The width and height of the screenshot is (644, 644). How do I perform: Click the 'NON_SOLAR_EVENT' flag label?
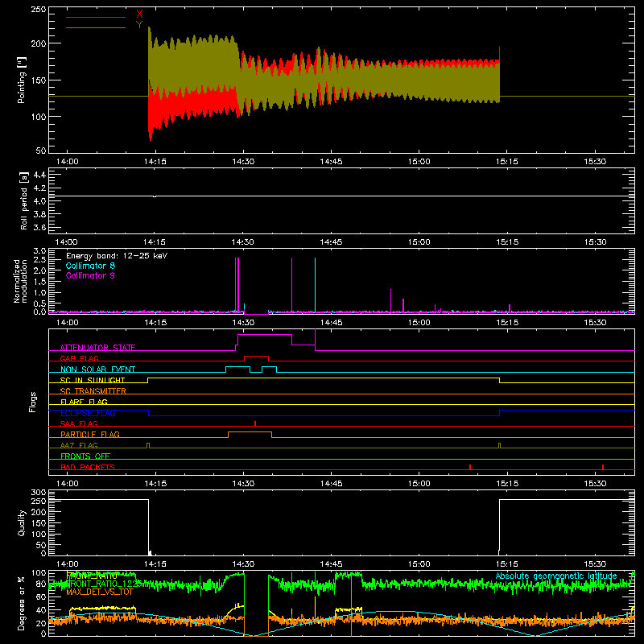[x=97, y=369]
